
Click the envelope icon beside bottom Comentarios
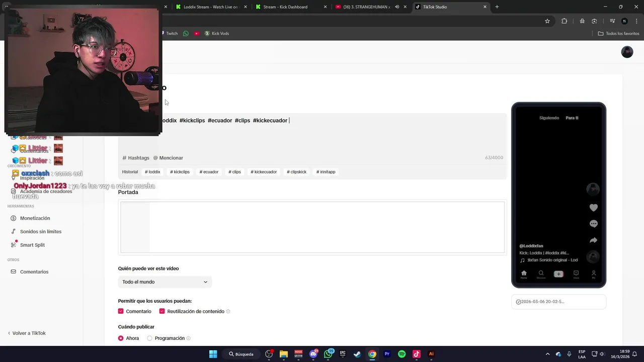[14, 272]
